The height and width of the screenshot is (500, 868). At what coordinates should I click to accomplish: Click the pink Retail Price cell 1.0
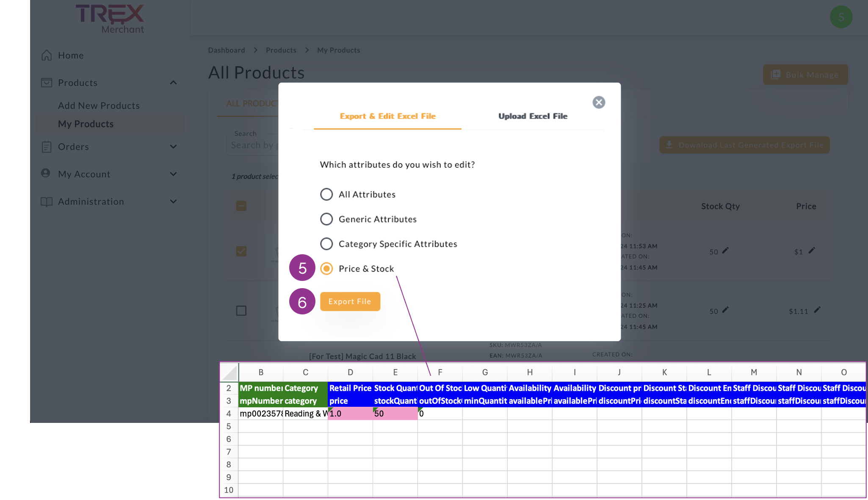pyautogui.click(x=350, y=414)
